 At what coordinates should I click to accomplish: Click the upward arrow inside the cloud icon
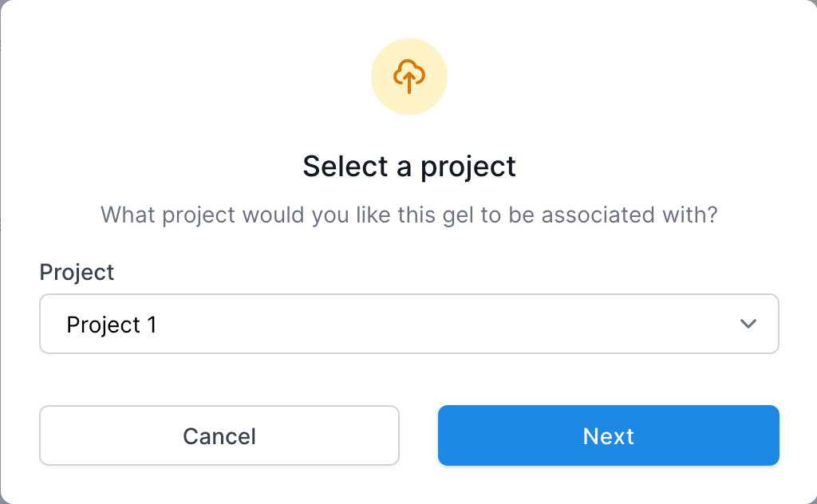click(409, 83)
